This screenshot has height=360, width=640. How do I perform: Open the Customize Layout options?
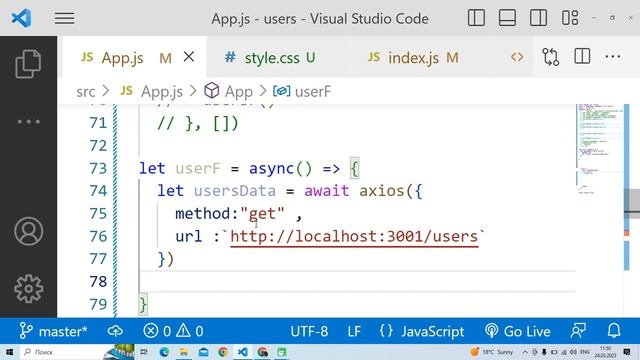tap(570, 18)
